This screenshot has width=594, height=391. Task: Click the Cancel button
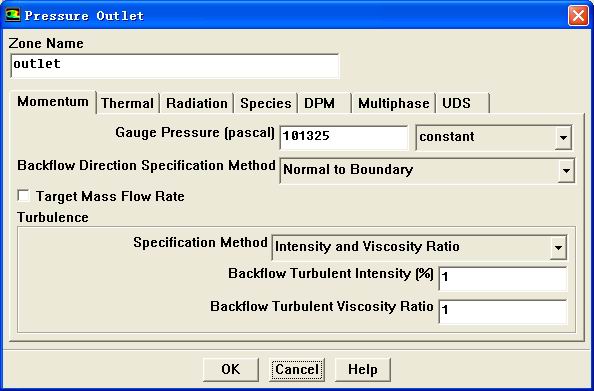click(297, 369)
